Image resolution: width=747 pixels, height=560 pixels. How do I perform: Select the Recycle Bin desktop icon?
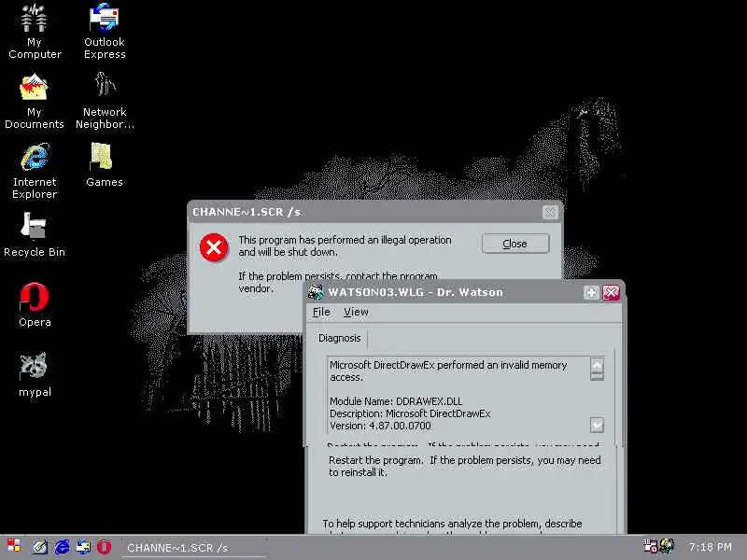[35, 235]
